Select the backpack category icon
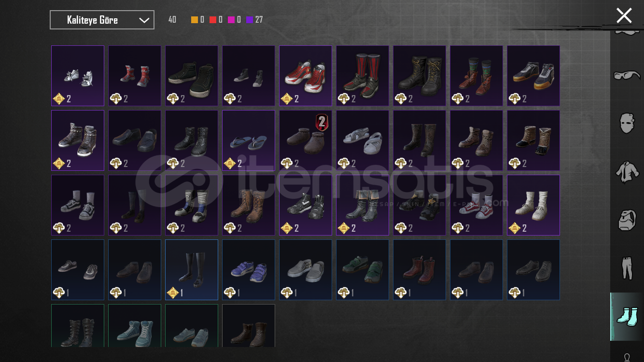 [x=627, y=220]
